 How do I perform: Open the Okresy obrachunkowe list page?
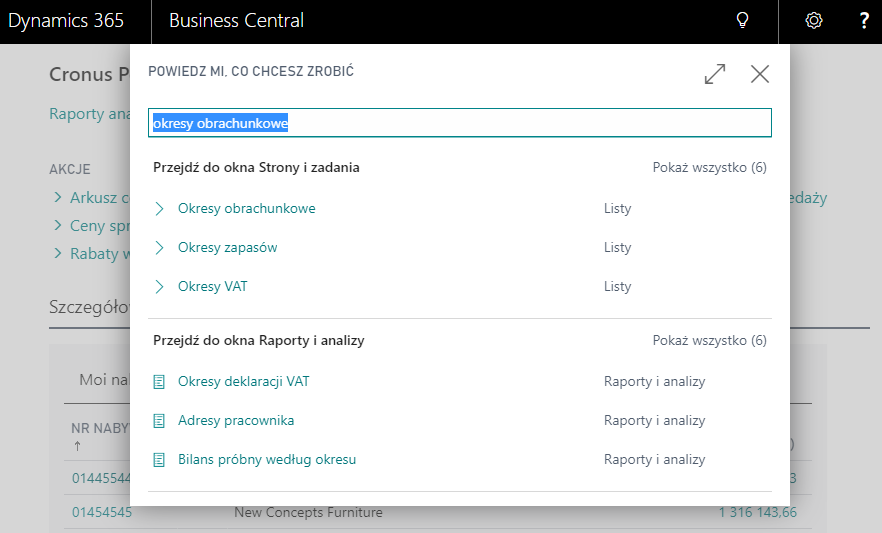(246, 209)
